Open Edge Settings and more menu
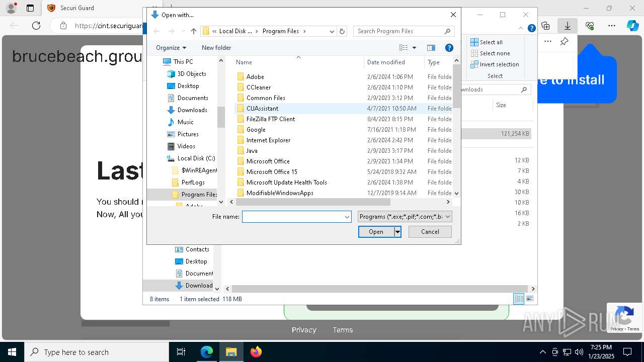The height and width of the screenshot is (362, 644). point(612,26)
